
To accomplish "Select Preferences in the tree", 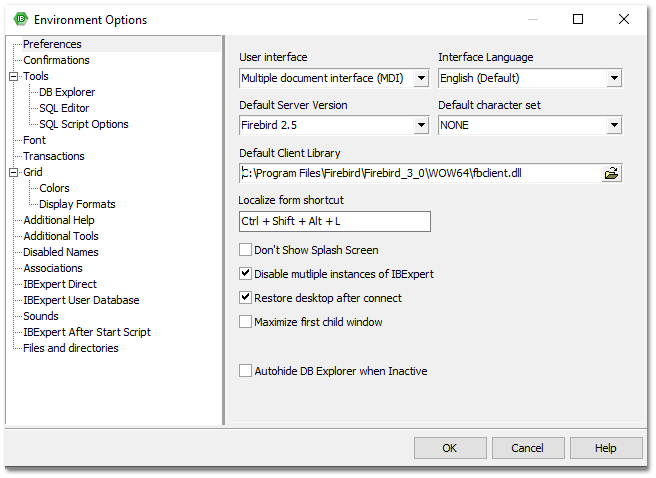I will (52, 44).
